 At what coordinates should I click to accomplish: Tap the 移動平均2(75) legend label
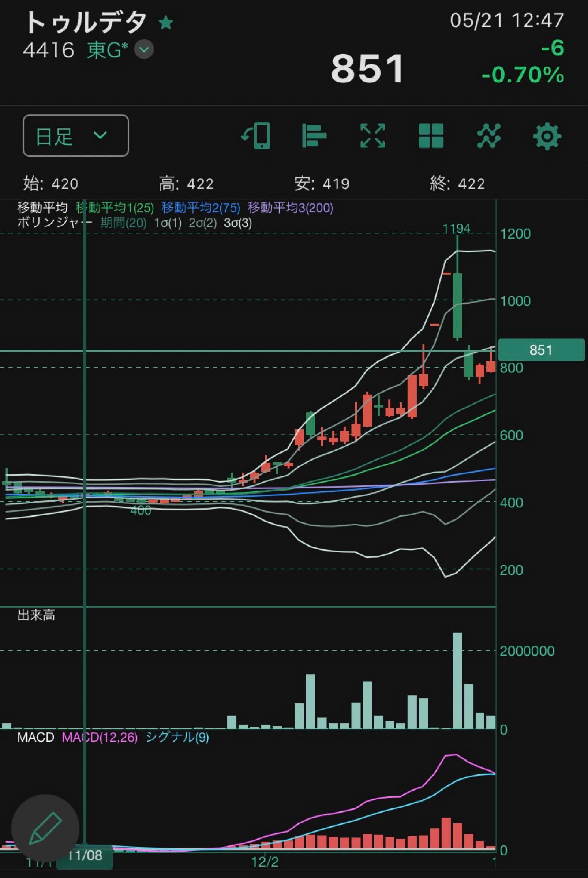(x=201, y=208)
